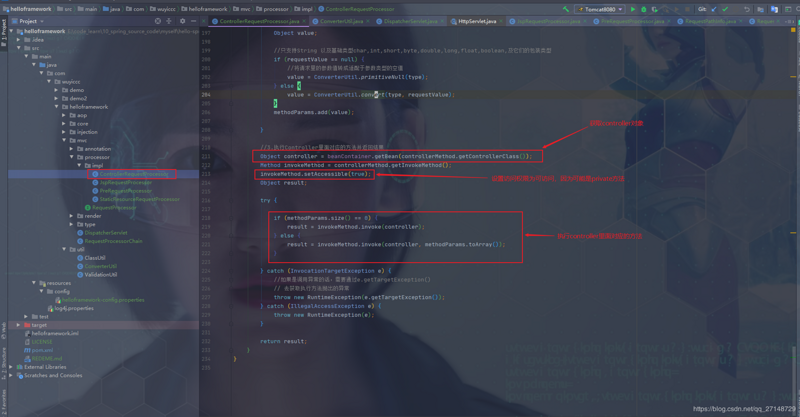The image size is (800, 417).
Task: Switch to HttpServlet.java tab
Action: (x=477, y=21)
